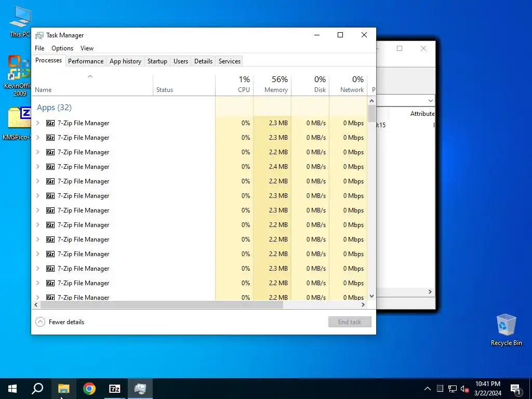Select the Details tab

[203, 61]
